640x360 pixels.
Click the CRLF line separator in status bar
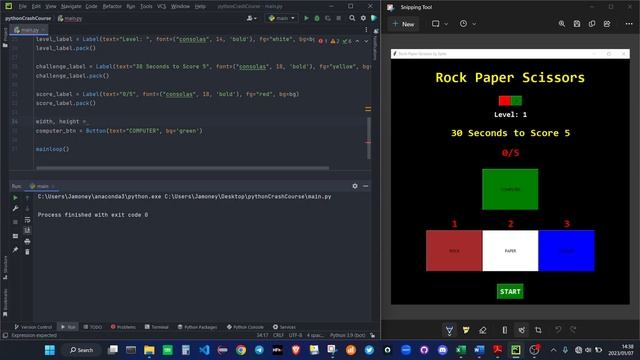click(x=278, y=335)
